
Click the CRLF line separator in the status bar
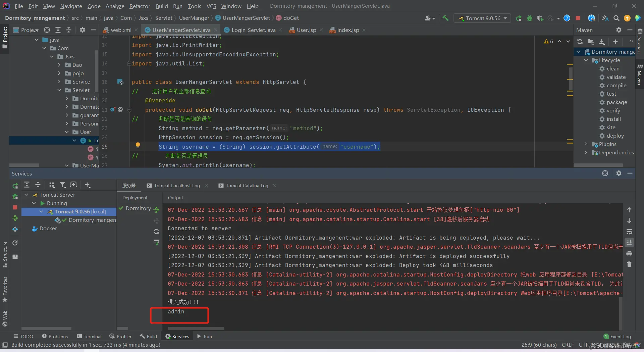pyautogui.click(x=568, y=345)
